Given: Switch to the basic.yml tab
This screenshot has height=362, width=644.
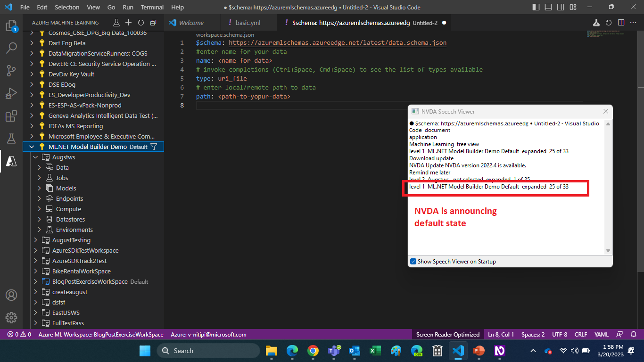Looking at the screenshot, I should click(249, 22).
